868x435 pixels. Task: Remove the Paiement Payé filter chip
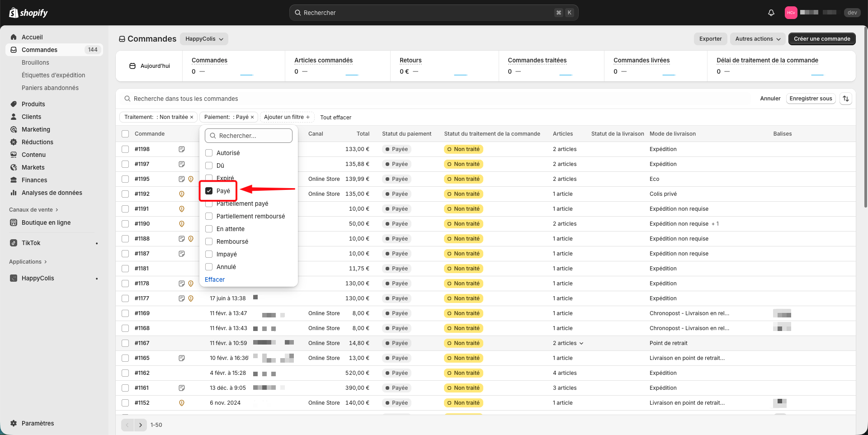pos(252,117)
